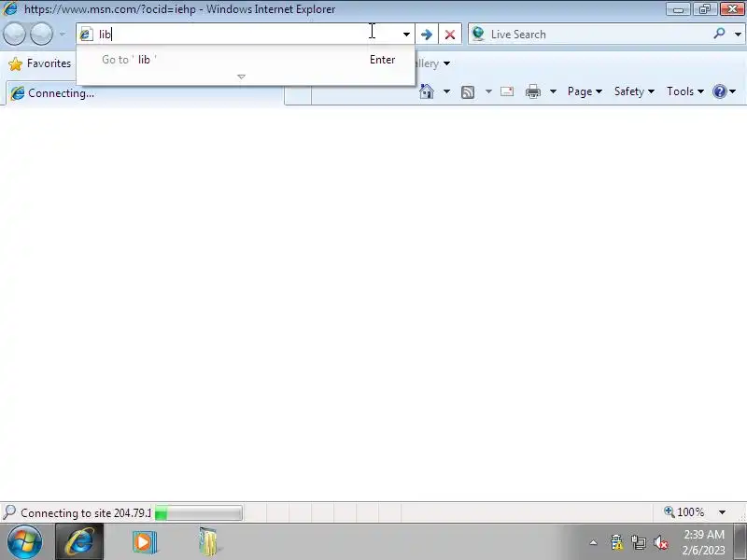Expand the autocomplete list chevron

(x=242, y=77)
